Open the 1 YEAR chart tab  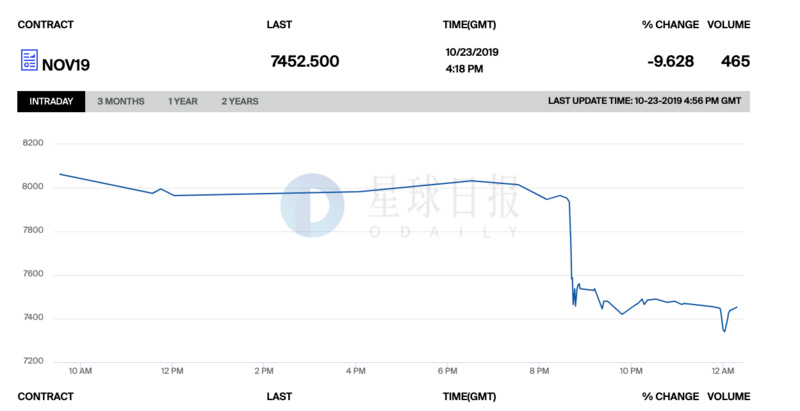183,102
